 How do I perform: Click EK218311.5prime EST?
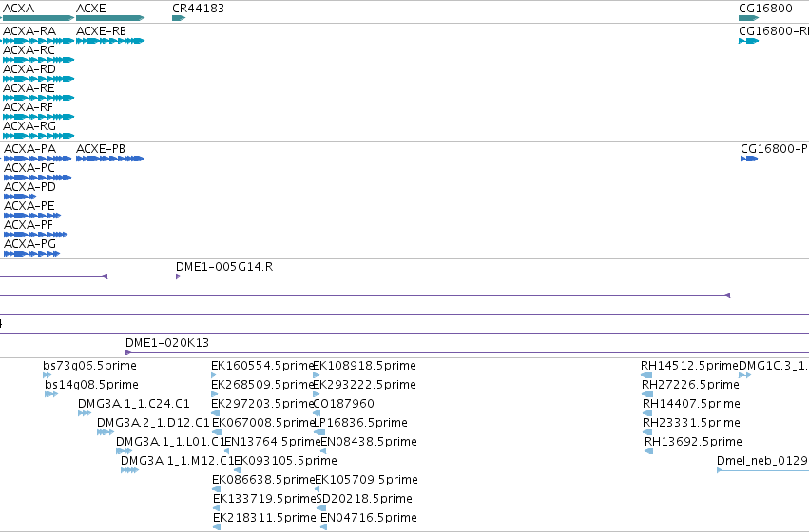[x=217, y=527]
